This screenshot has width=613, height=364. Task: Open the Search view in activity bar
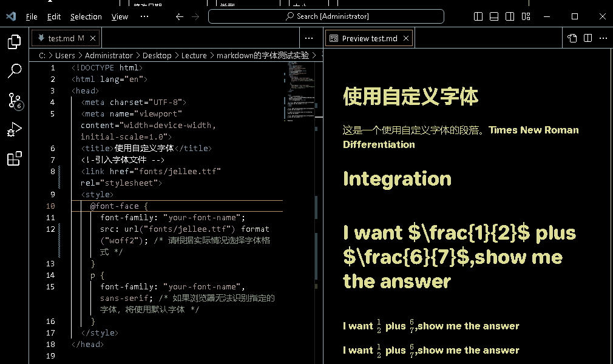point(15,71)
